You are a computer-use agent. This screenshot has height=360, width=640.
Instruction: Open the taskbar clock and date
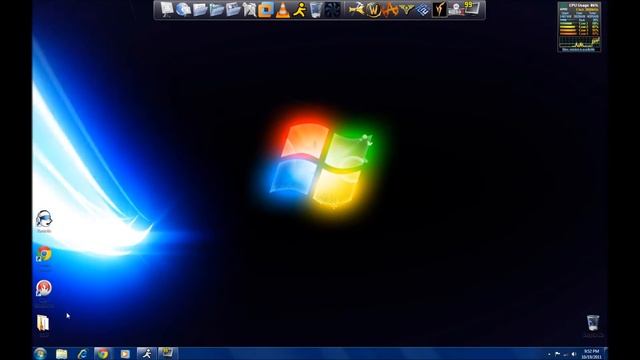coord(591,354)
